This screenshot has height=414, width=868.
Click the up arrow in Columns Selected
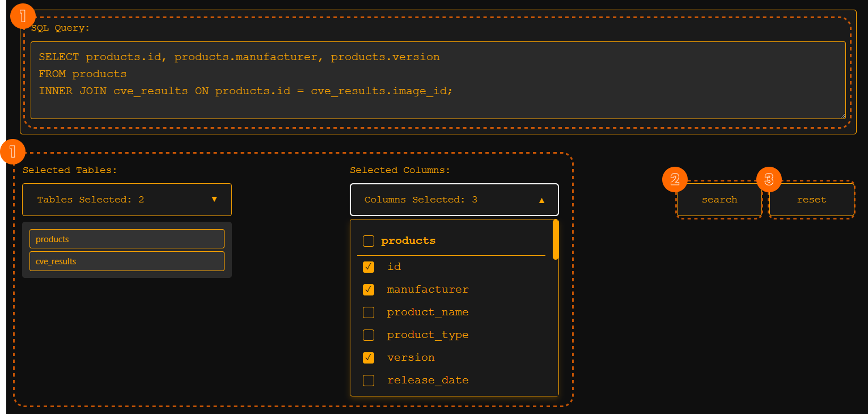click(541, 200)
